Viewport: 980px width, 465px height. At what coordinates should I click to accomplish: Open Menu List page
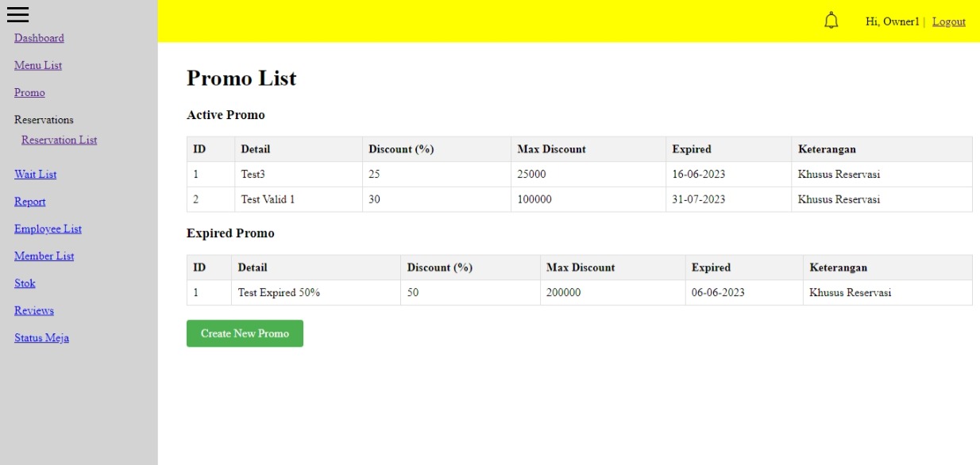[x=38, y=65]
